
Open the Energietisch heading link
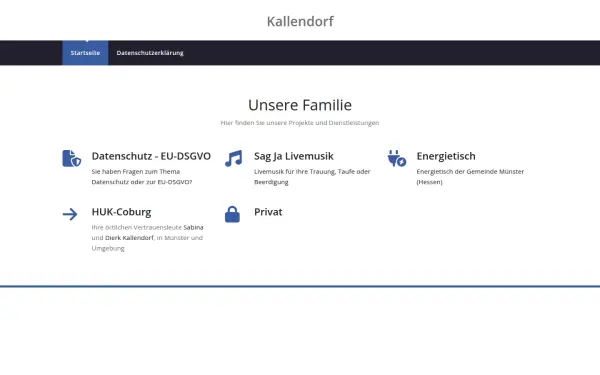(446, 156)
